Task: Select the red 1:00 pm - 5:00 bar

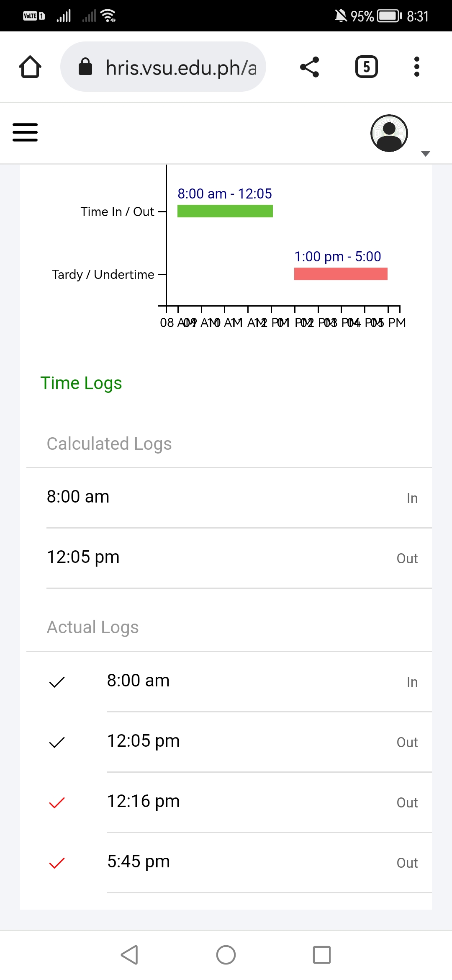Action: 341,274
